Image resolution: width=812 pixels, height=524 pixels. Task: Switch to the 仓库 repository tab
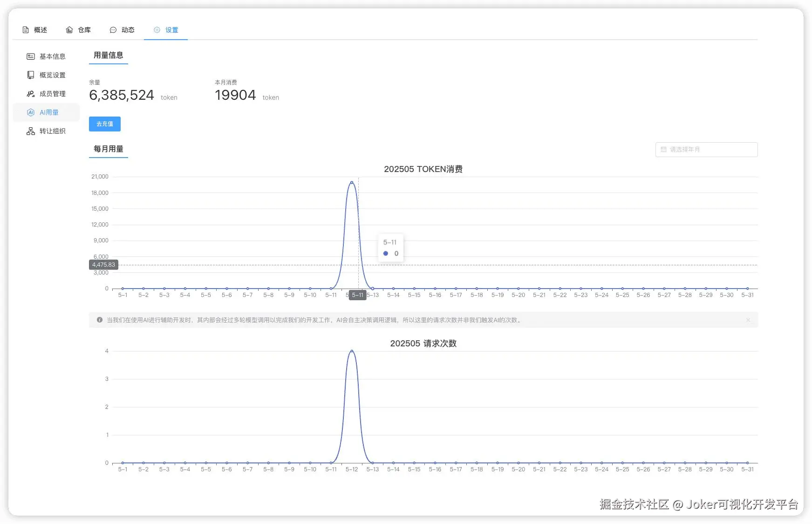tap(78, 30)
